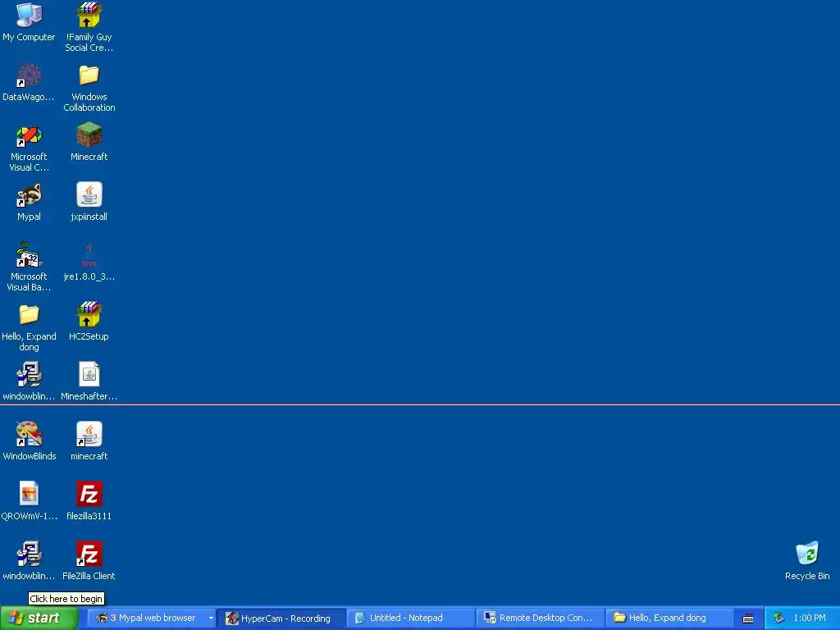Viewport: 840px width, 630px height.
Task: Select the jre1.8.0_3... Java file icon
Action: [89, 255]
